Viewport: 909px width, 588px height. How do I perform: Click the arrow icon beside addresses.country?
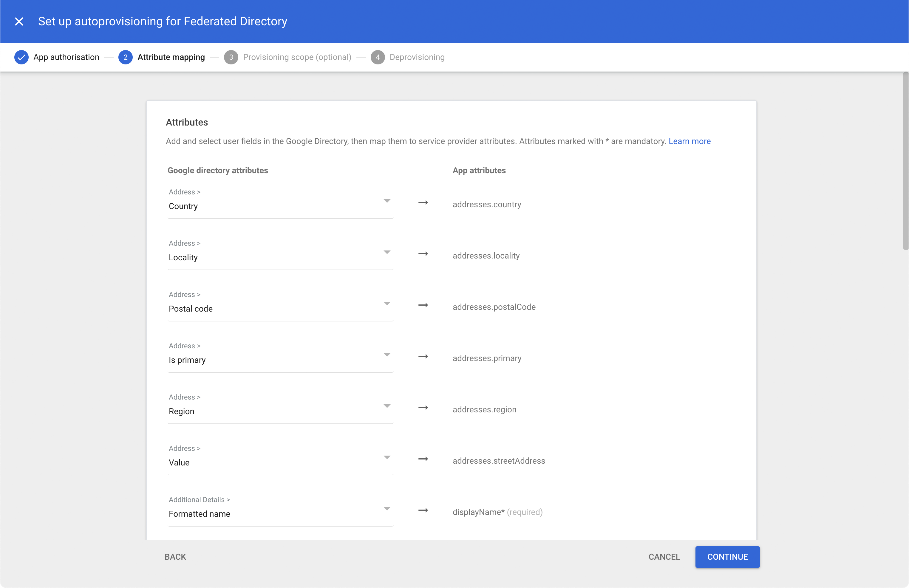423,203
